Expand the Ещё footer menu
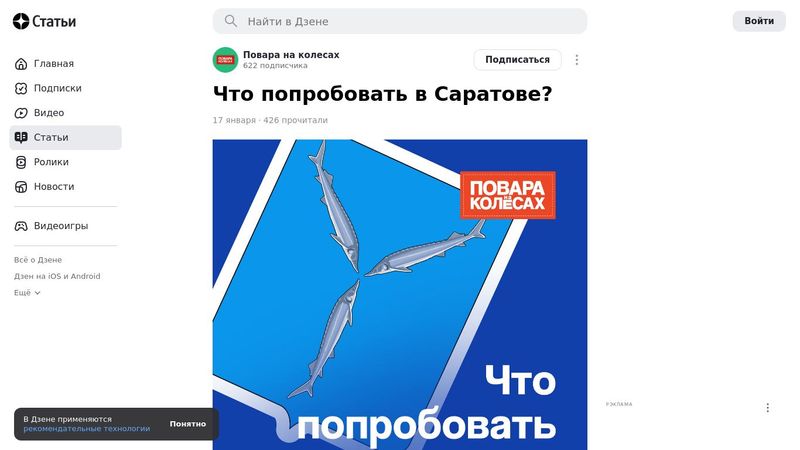800x450 pixels. (27, 293)
